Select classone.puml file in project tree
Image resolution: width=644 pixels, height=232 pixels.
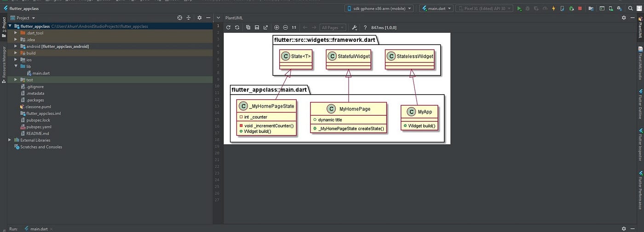tap(39, 107)
